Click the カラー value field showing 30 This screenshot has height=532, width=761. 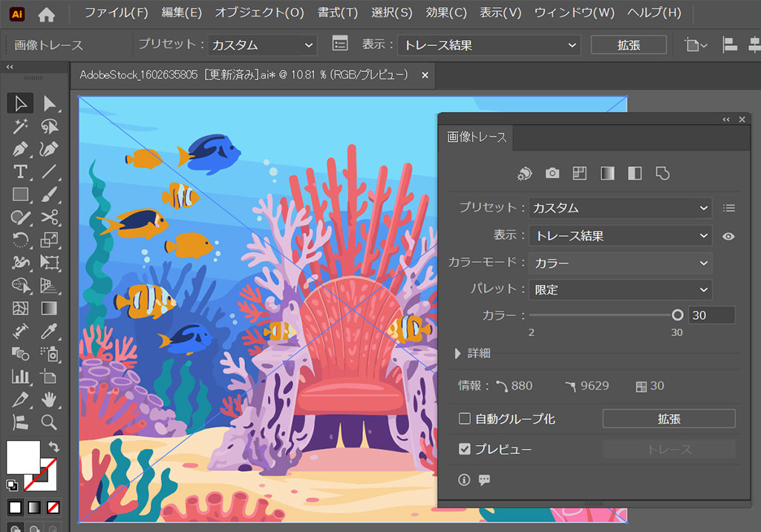click(711, 315)
